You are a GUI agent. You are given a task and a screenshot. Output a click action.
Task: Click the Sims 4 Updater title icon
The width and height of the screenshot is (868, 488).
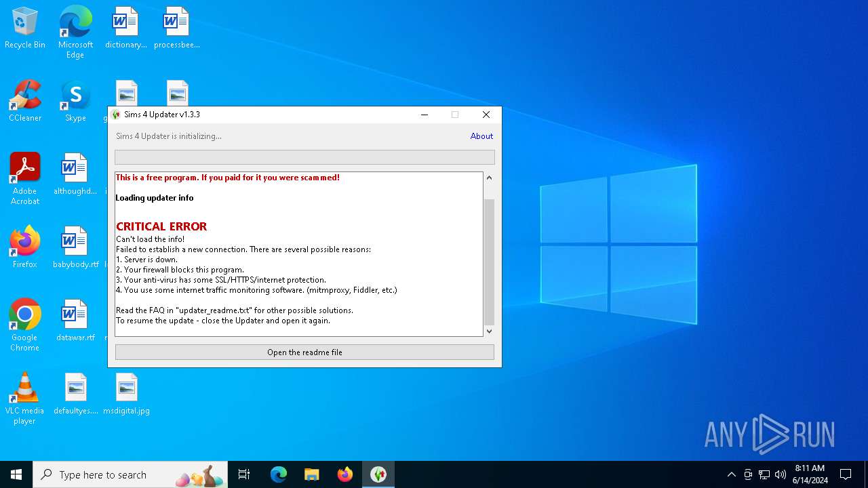116,115
